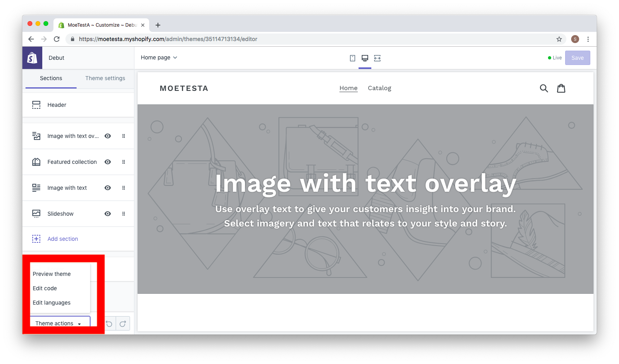Click the site security lock icon
Viewport: 619px width, 364px height.
[72, 39]
